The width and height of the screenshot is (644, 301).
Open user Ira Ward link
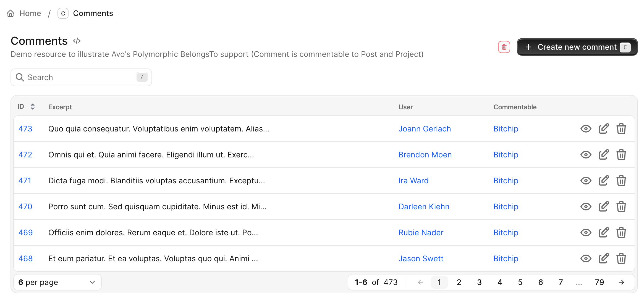pos(413,181)
